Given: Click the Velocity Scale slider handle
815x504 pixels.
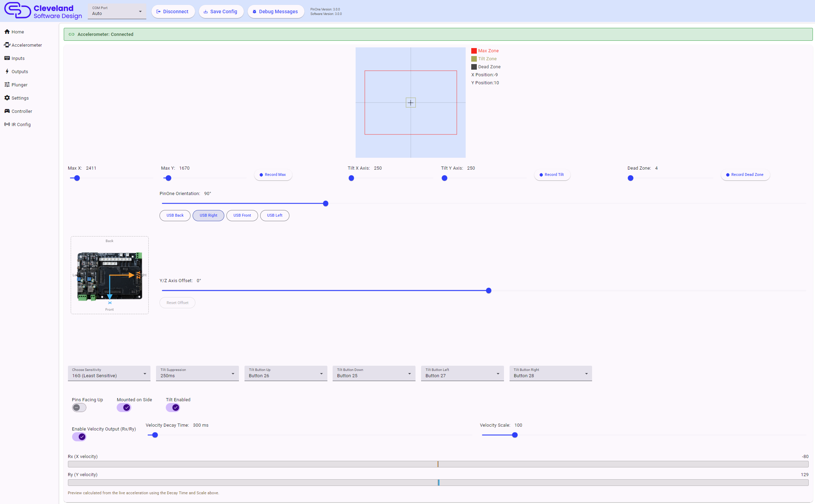Looking at the screenshot, I should 515,435.
